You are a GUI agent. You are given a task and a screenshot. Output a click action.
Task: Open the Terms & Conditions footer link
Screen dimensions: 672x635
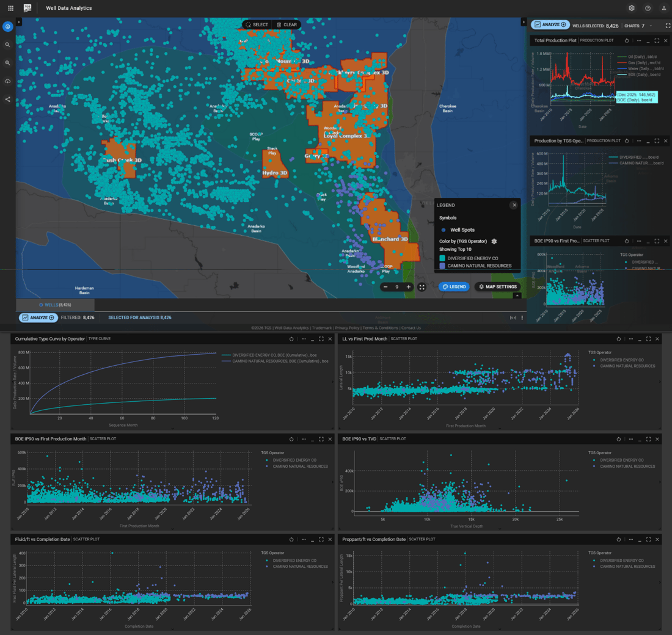[381, 328]
